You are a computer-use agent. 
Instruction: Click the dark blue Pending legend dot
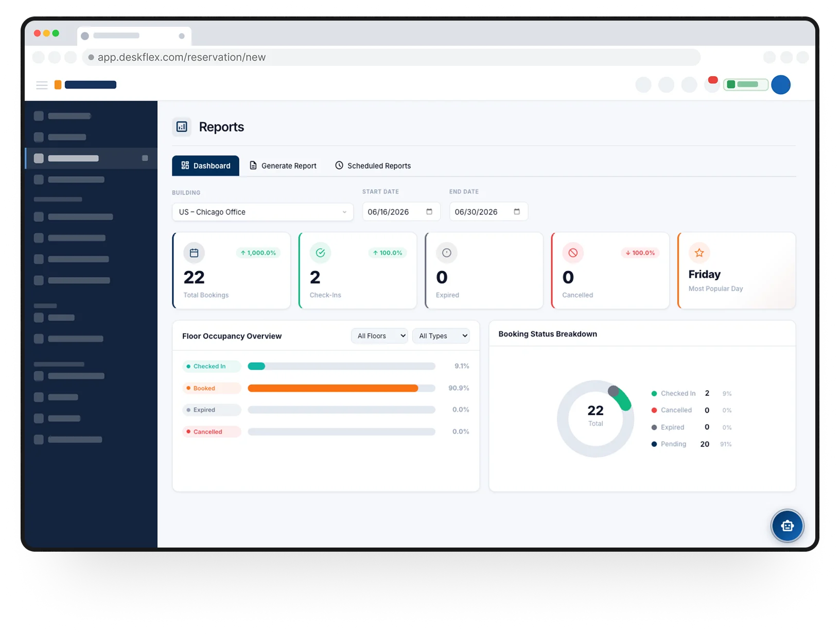coord(654,444)
